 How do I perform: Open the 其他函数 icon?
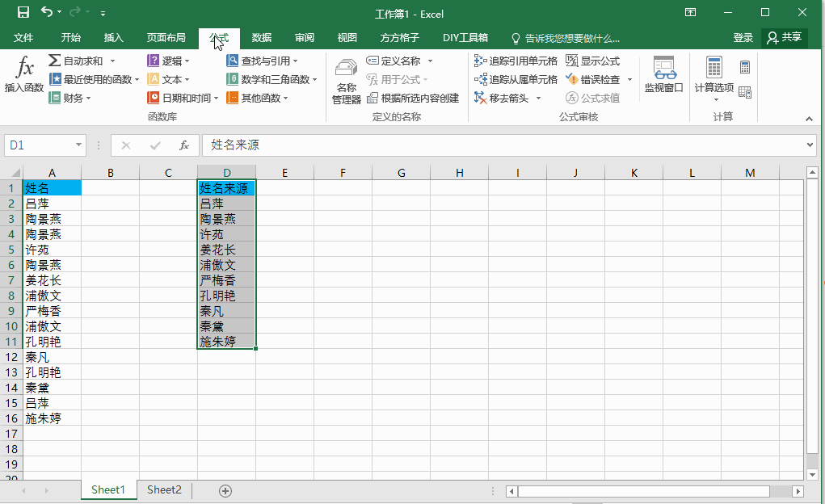tap(232, 98)
